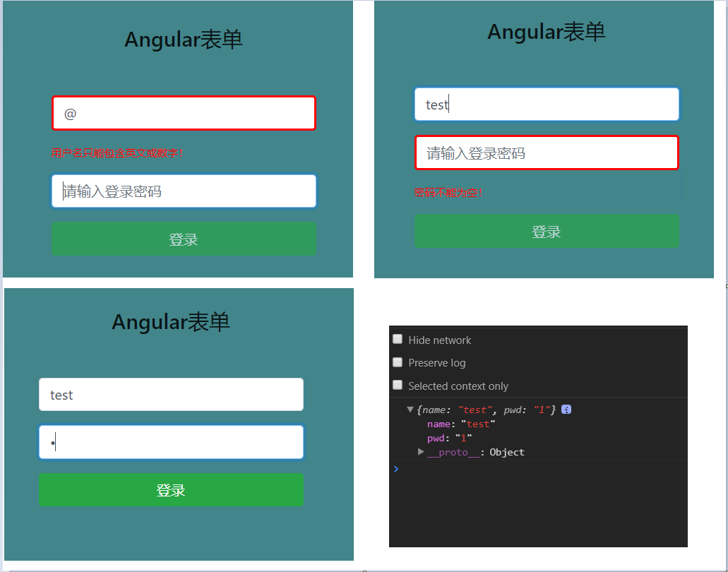Click the 登录 button under the '@' username form
This screenshot has width=728, height=572.
point(184,239)
